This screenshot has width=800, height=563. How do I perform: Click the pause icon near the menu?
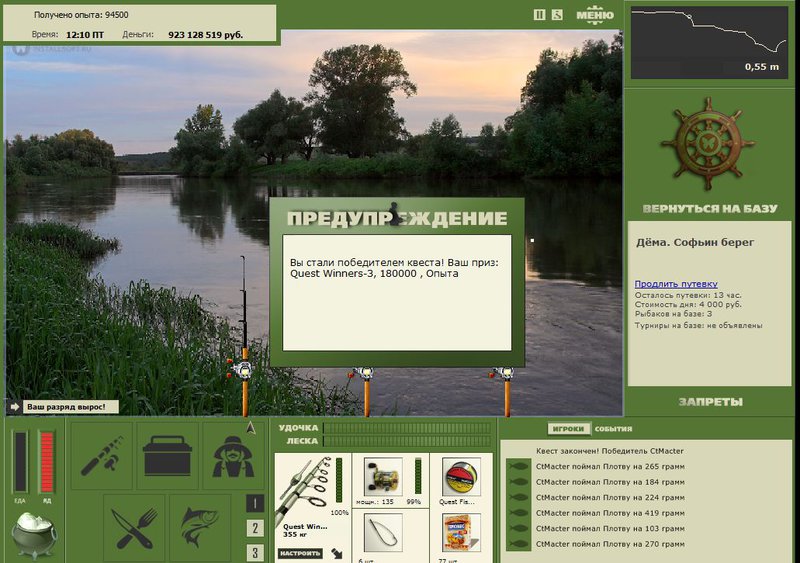[539, 15]
